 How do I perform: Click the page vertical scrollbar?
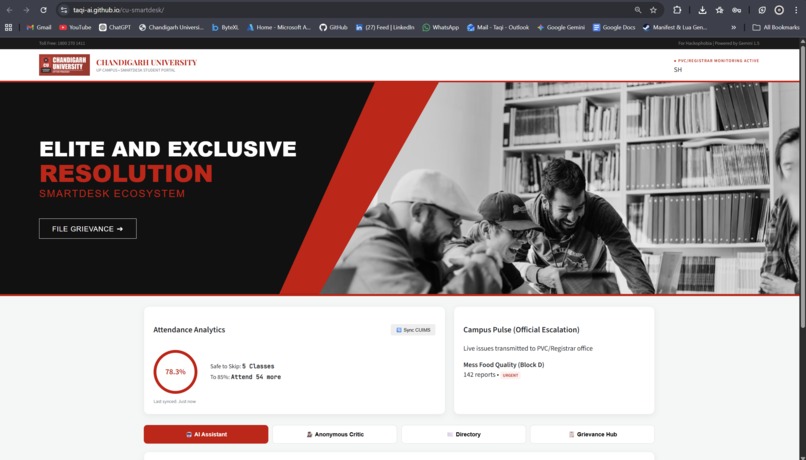[802, 185]
